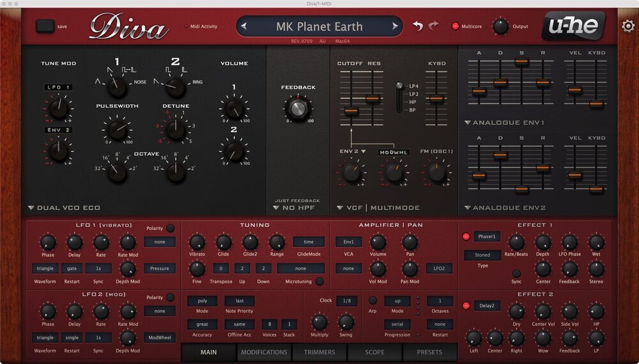Go to previous preset with left arrow
This screenshot has height=364, width=639.
[243, 26]
